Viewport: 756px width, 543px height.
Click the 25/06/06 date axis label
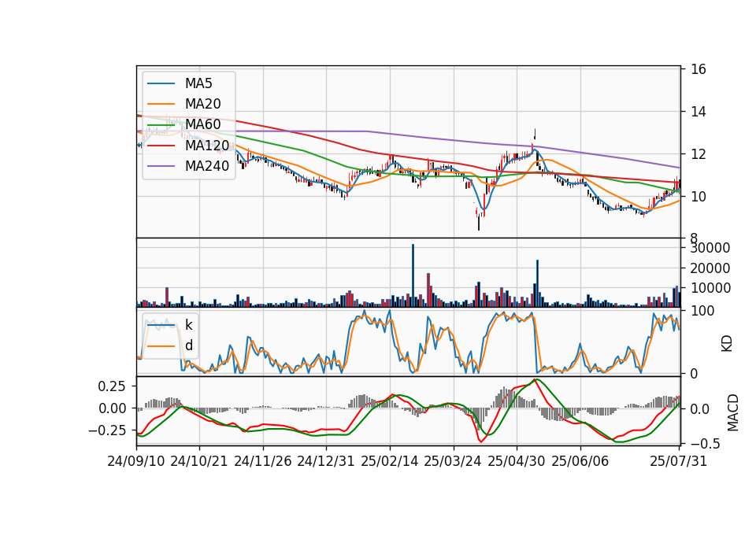(580, 461)
